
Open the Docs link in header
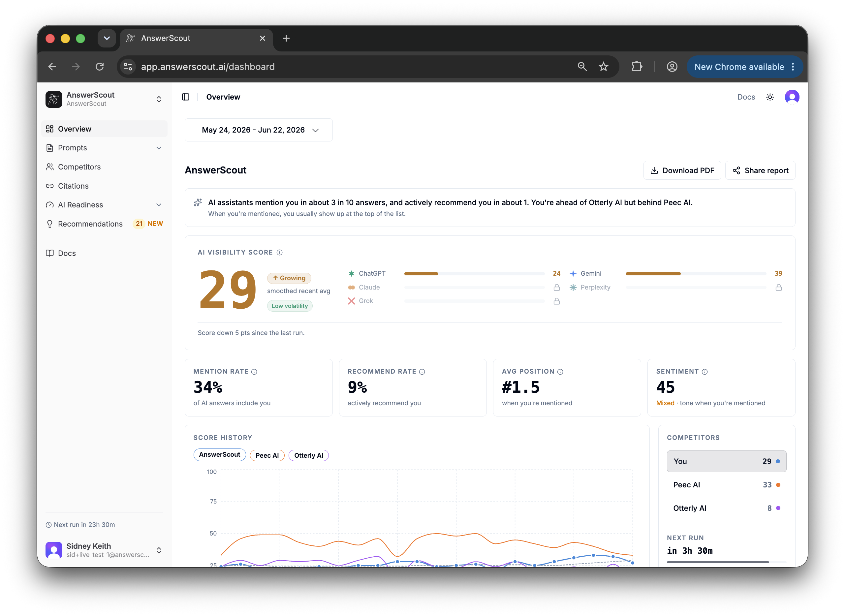746,97
